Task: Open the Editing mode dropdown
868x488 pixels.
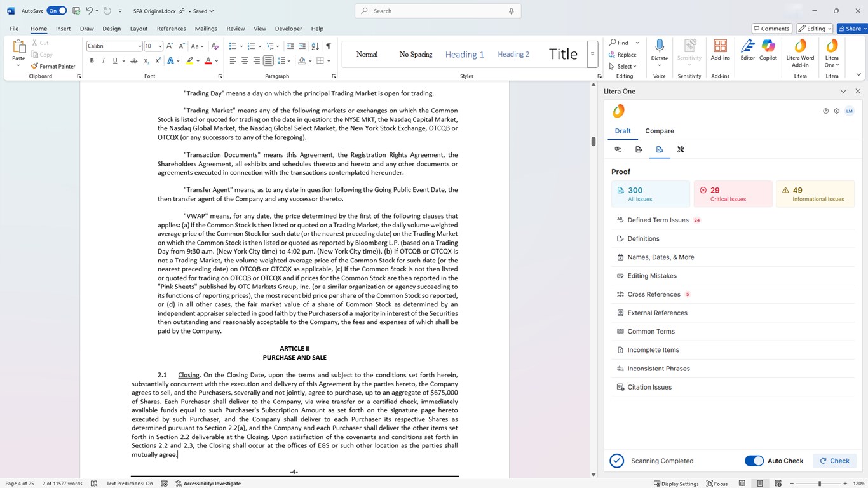Action: coord(815,29)
